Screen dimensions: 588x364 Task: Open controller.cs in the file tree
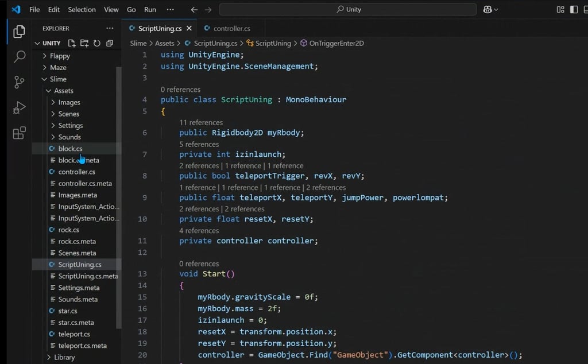(76, 172)
